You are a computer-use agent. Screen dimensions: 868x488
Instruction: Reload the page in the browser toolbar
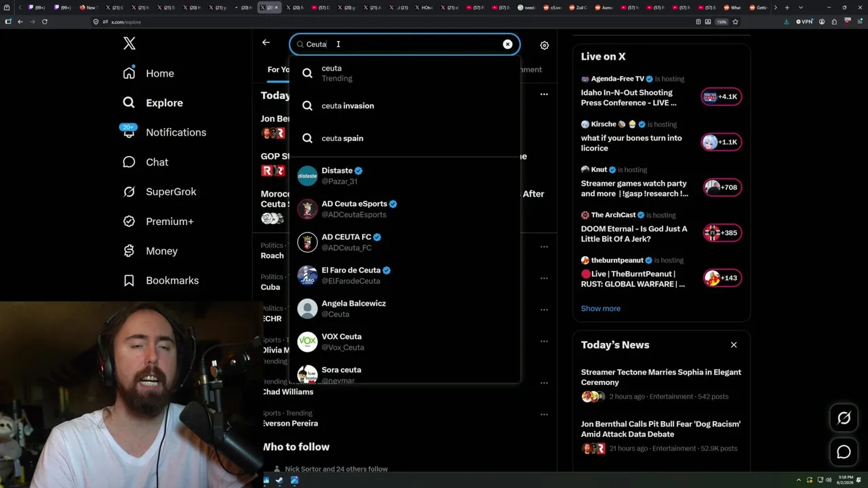pos(45,22)
